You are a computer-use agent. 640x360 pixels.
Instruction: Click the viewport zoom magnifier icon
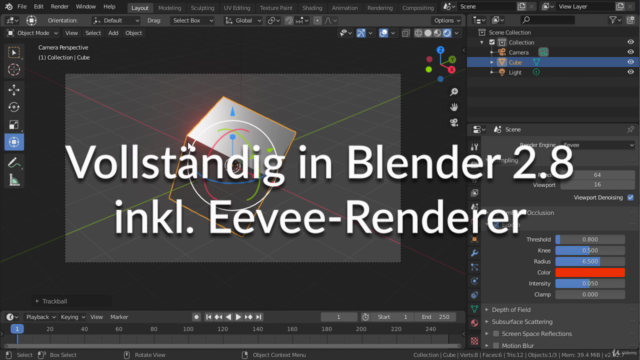[x=454, y=92]
